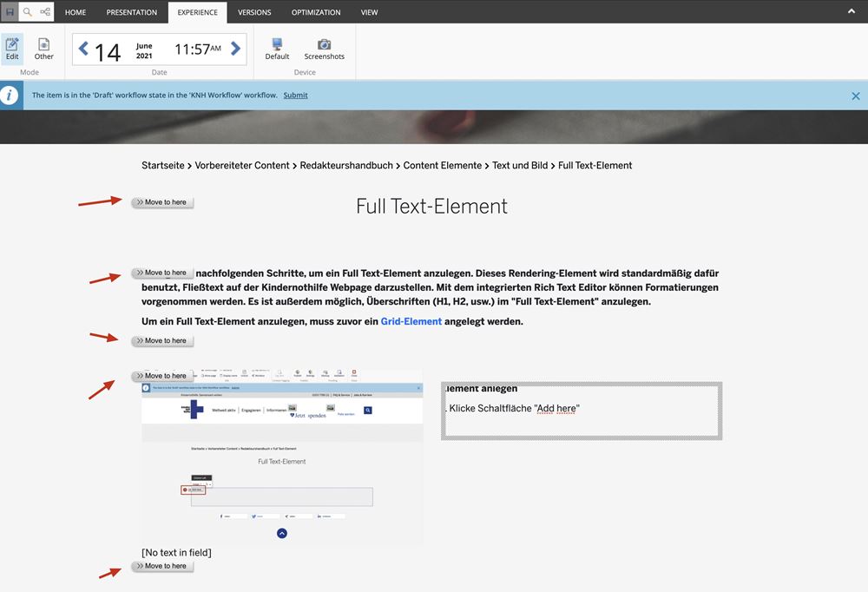
Task: Open the HOME ribbon tab
Action: click(x=76, y=12)
